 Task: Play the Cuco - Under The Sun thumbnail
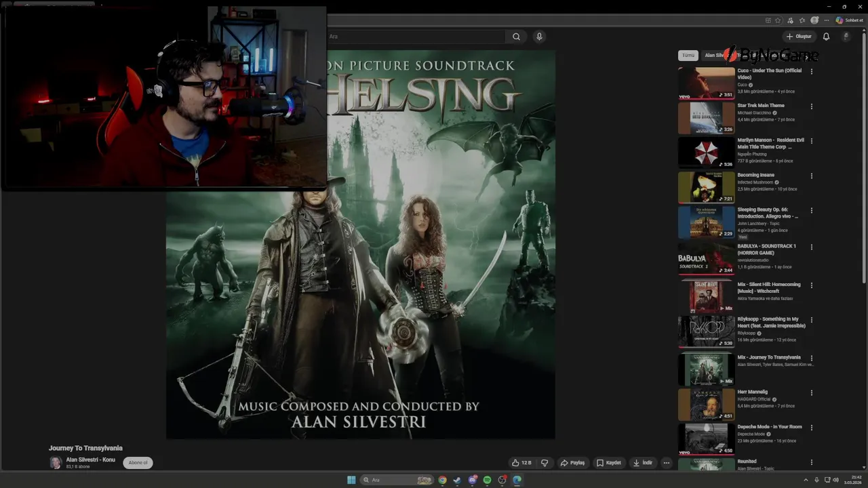pyautogui.click(x=706, y=83)
